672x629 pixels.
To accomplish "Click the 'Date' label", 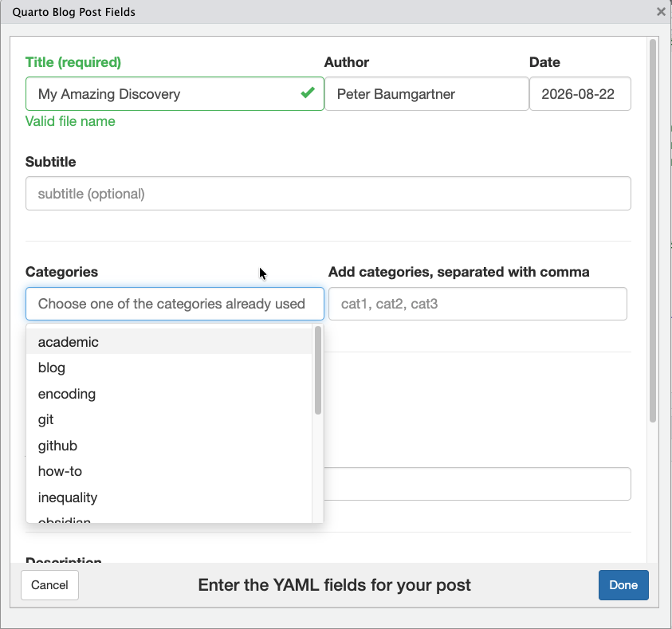I will [x=544, y=62].
